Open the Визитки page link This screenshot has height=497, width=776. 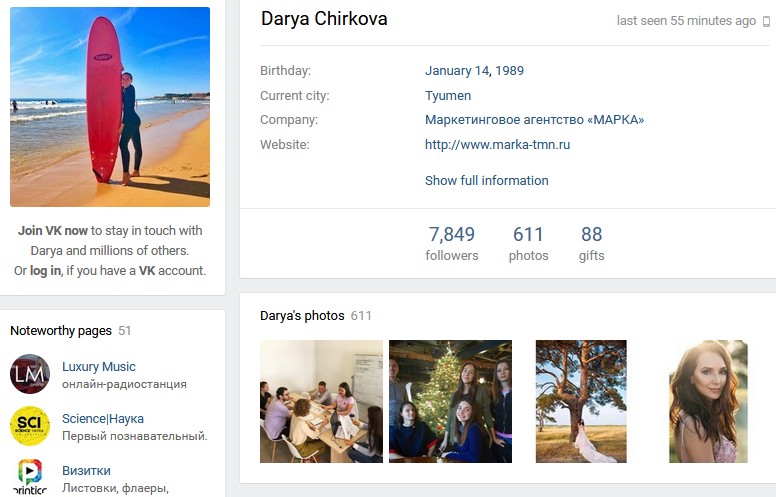[x=86, y=470]
